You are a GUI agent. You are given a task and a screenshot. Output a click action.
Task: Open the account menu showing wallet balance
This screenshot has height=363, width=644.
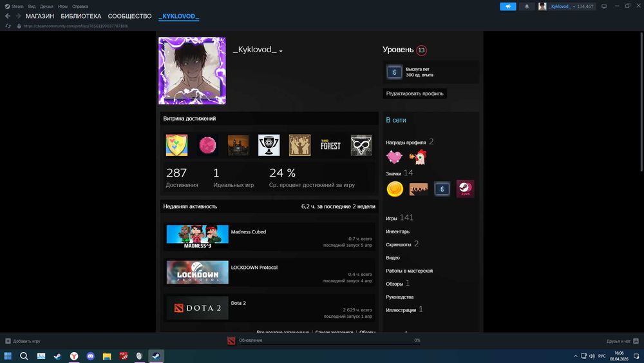(x=566, y=6)
